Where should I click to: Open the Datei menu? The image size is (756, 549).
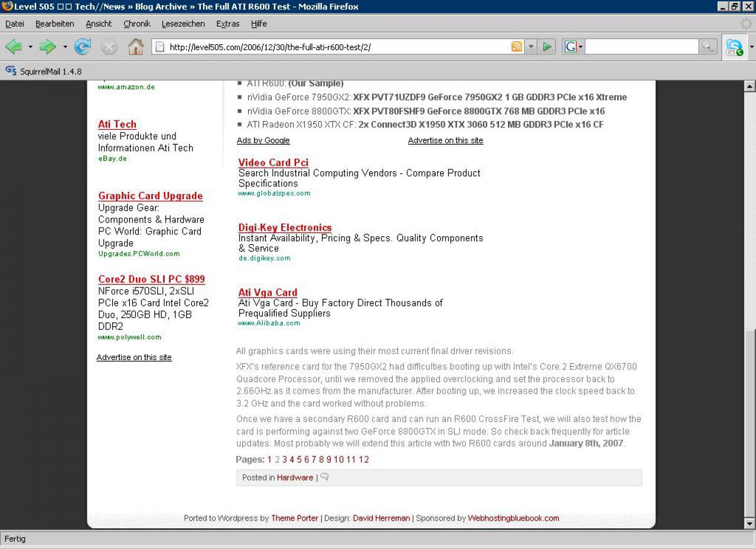click(14, 24)
